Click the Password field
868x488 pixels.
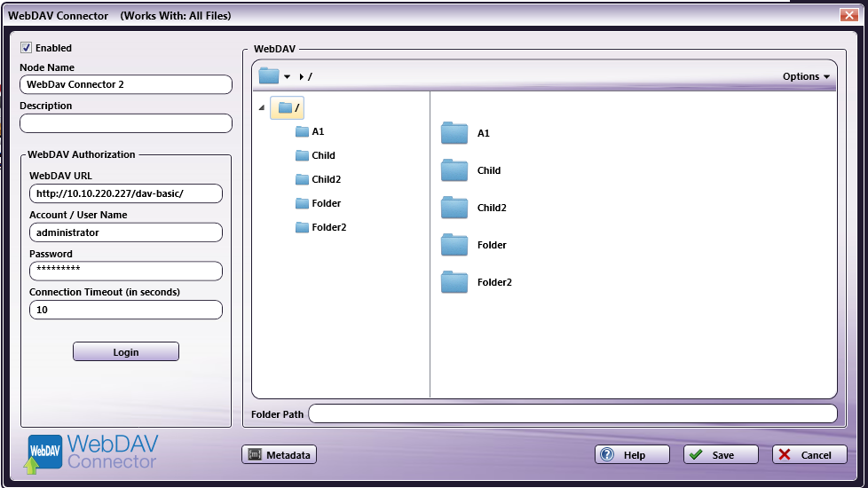[126, 272]
